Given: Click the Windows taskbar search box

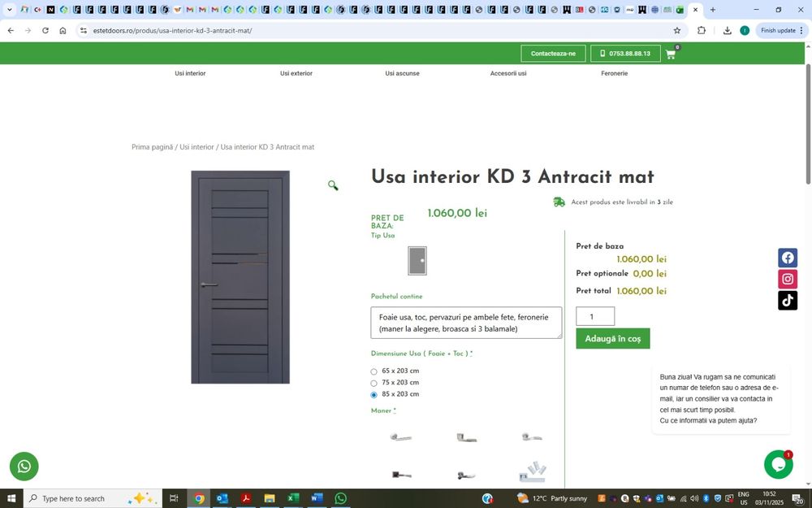Looking at the screenshot, I should click(x=93, y=498).
